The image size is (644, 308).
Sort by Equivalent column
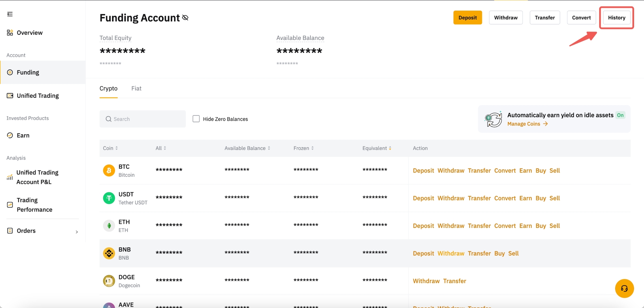coord(377,148)
